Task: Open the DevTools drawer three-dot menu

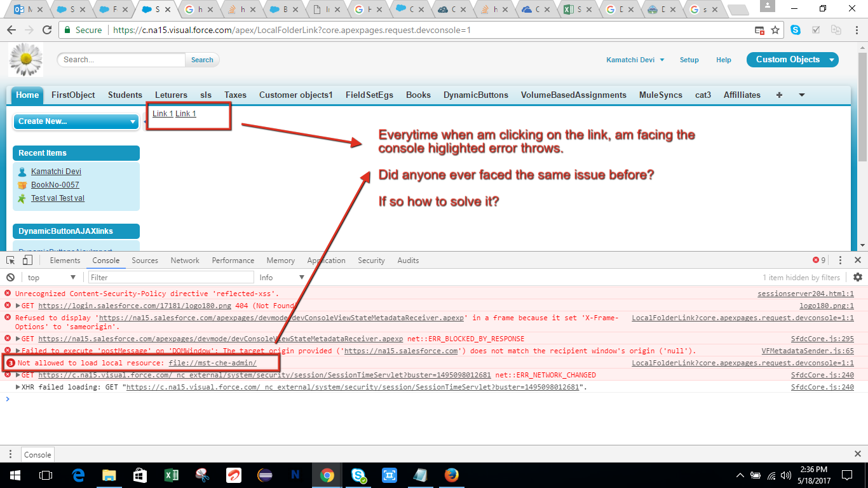Action: [x=10, y=454]
